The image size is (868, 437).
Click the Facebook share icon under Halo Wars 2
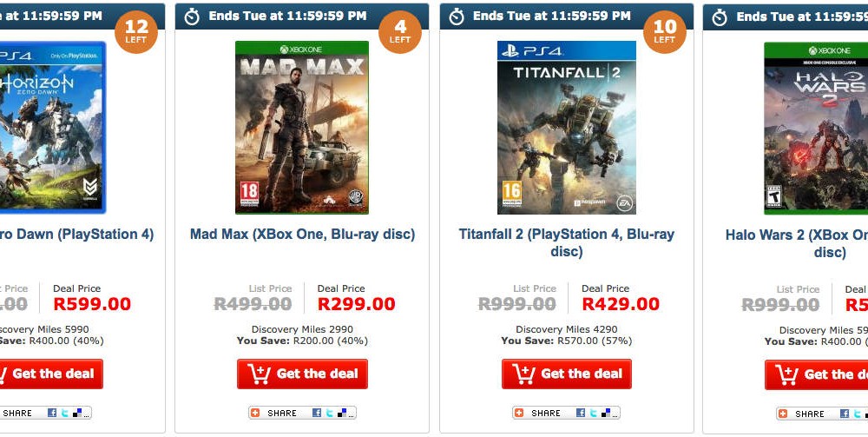click(845, 414)
